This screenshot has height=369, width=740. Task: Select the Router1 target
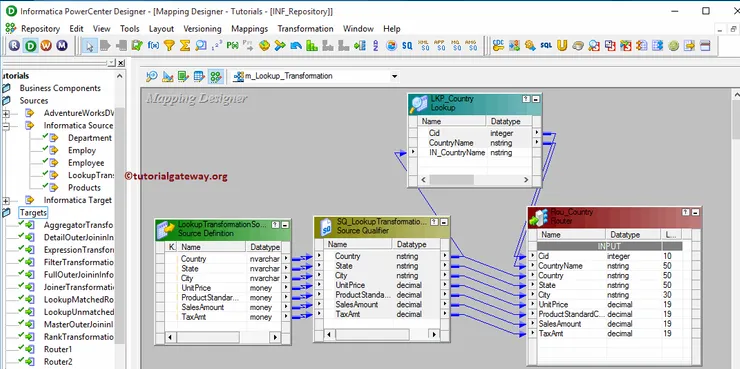(58, 349)
